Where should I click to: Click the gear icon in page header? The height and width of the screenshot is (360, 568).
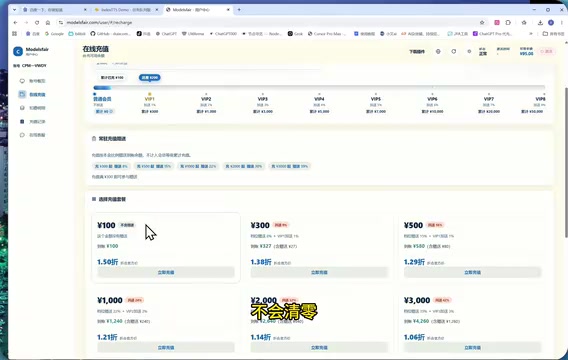pyautogui.click(x=469, y=52)
